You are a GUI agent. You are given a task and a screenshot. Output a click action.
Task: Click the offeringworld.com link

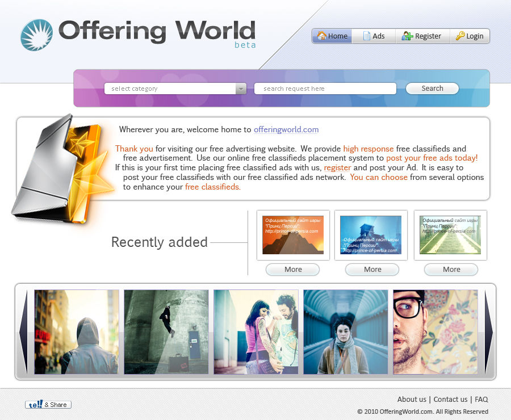click(286, 129)
